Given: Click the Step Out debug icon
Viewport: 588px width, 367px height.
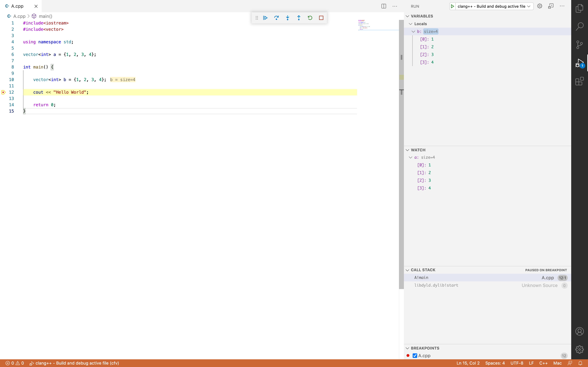Looking at the screenshot, I should tap(299, 18).
